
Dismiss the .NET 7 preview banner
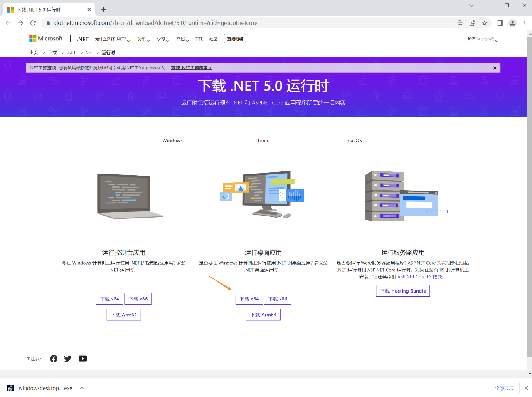(495, 68)
